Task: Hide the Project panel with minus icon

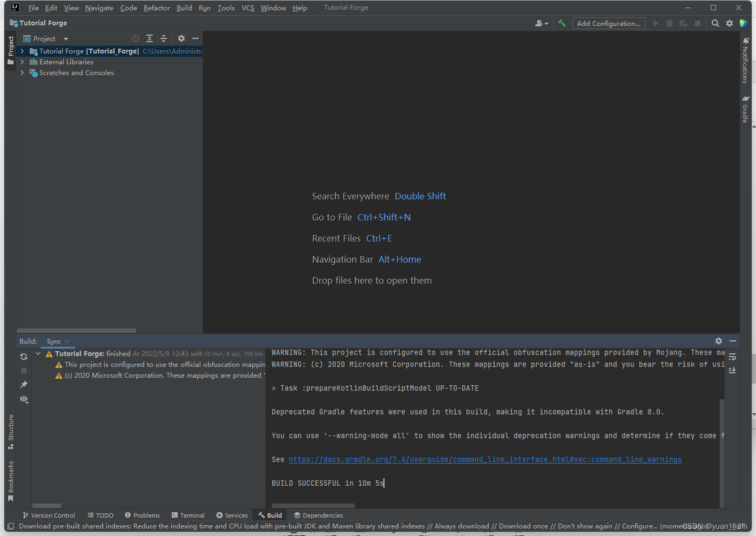Action: 195,38
